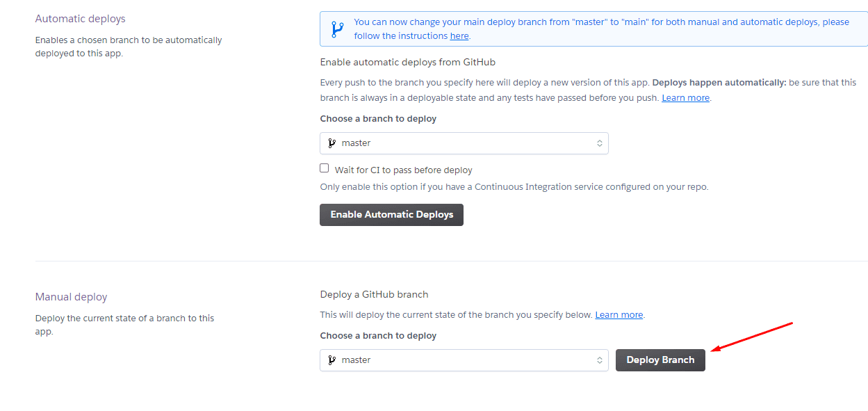Open Learn more link under Deploy a GitHub branch
This screenshot has width=868, height=411.
pyautogui.click(x=619, y=315)
